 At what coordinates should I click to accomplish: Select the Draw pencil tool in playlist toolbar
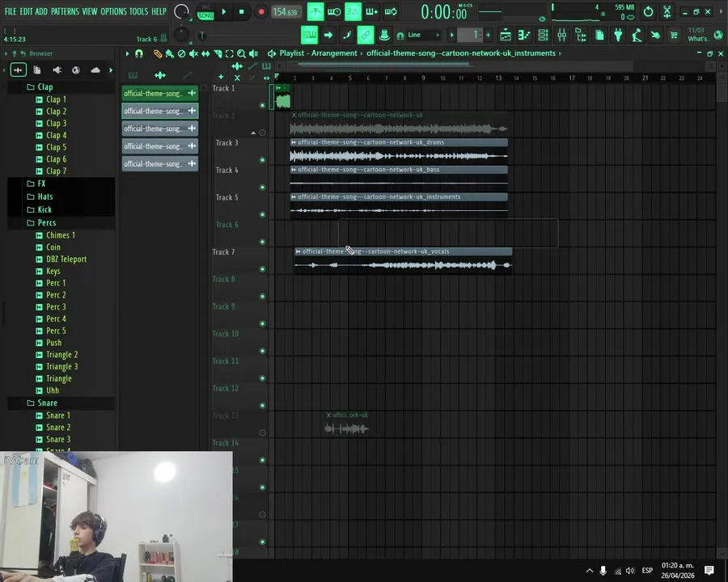[x=158, y=54]
